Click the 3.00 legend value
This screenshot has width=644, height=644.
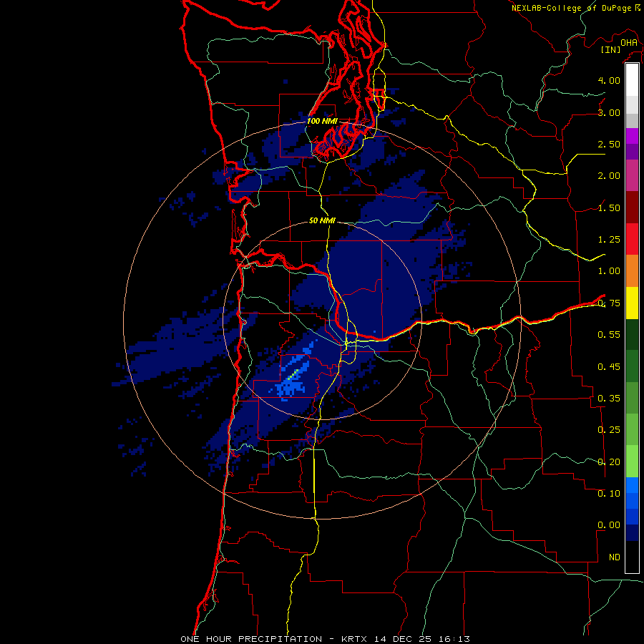[x=609, y=112]
